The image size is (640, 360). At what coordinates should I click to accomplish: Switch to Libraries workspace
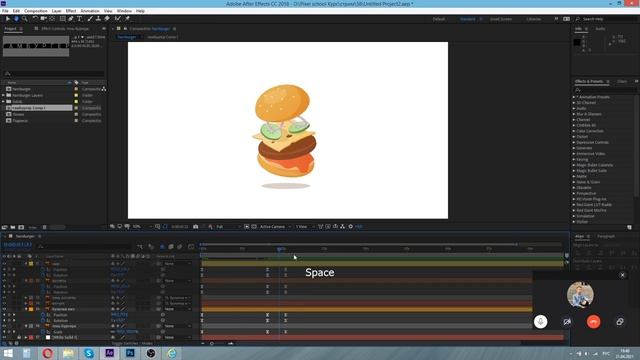[x=533, y=19]
